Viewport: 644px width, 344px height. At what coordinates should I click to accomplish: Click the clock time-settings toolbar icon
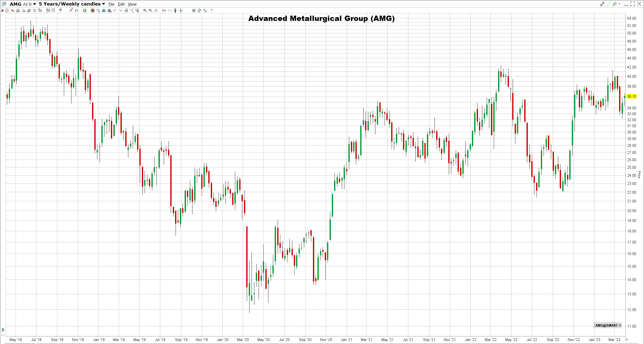(29, 10)
